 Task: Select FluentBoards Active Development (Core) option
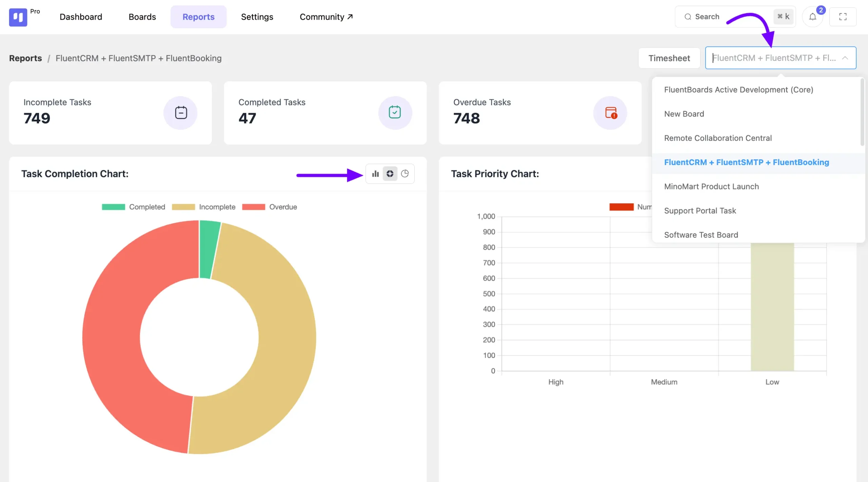point(758,90)
